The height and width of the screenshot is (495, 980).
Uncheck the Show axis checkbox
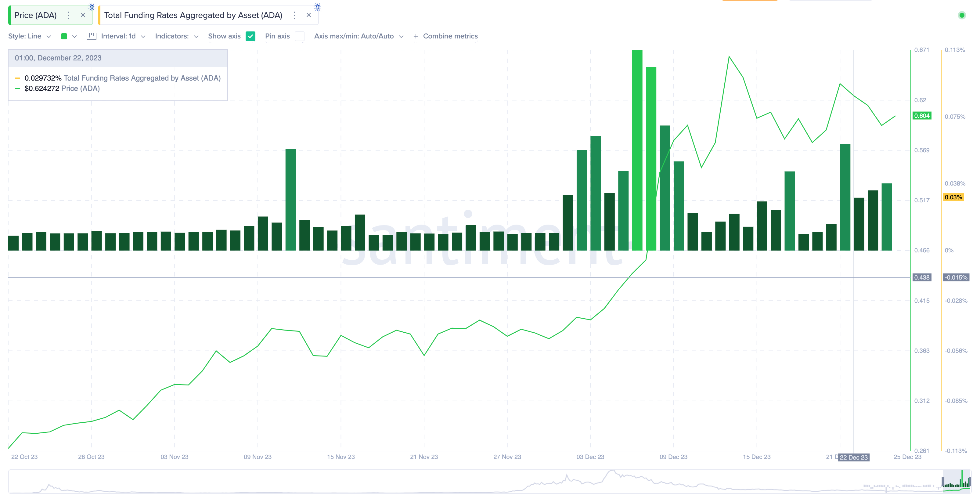(250, 36)
